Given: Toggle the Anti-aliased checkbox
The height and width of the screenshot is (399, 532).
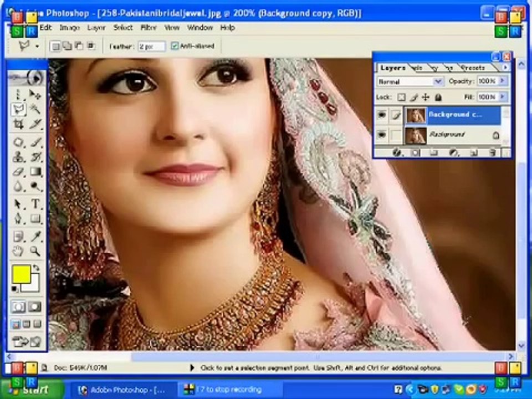Looking at the screenshot, I should (175, 46).
